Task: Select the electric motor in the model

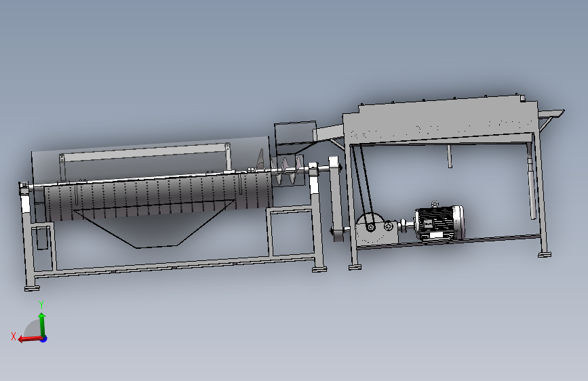Action: (438, 223)
